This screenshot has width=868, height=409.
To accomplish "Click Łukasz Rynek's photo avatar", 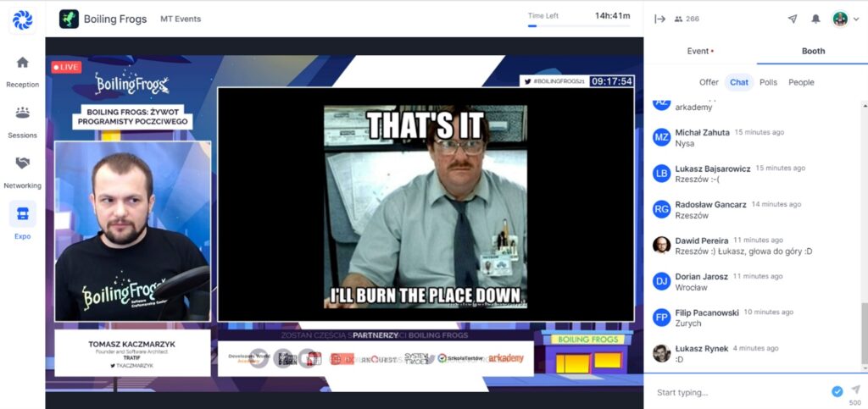I will click(661, 353).
